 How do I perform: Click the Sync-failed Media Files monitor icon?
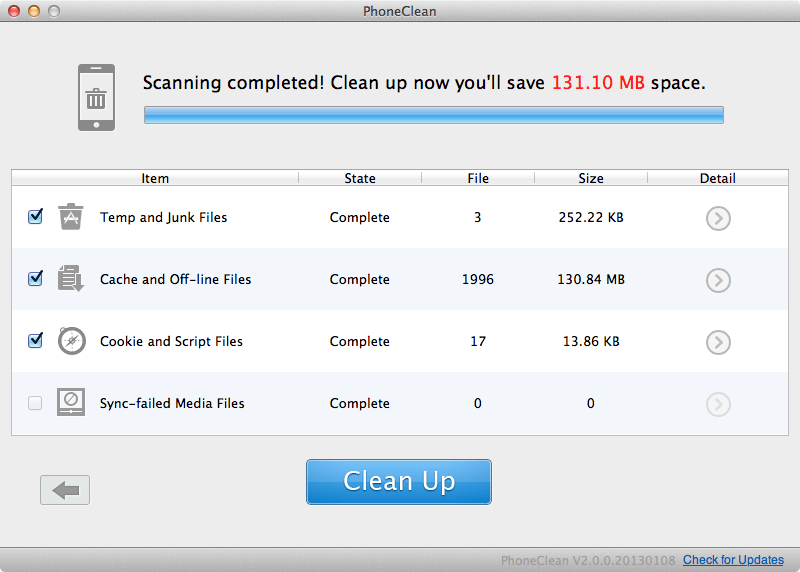[71, 403]
